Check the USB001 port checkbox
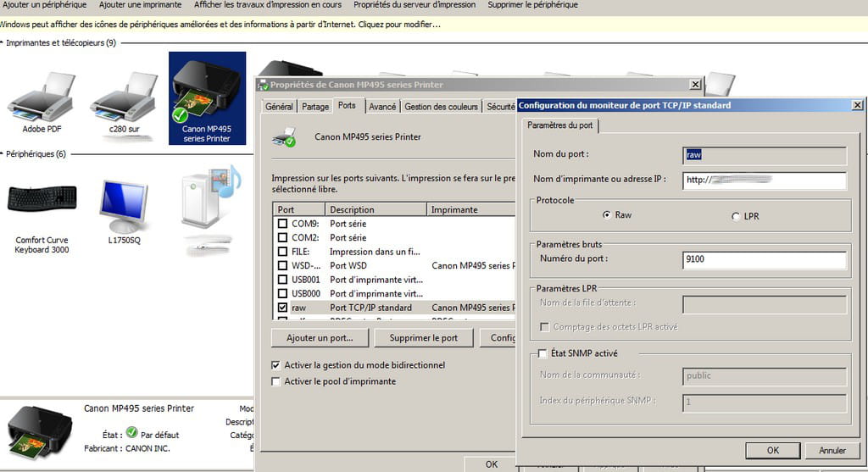Screen dimensions: 868x472 [x=282, y=280]
